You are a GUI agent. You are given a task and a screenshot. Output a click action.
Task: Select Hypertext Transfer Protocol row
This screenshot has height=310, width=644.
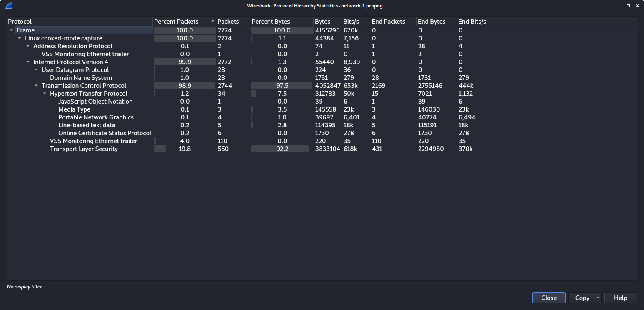pyautogui.click(x=322, y=94)
